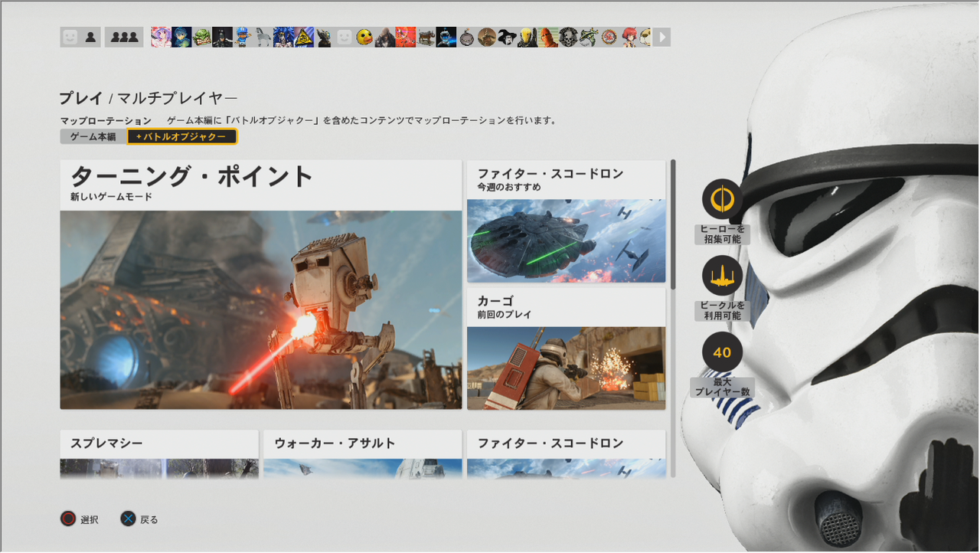Click the vehicle available starfighter icon
Screen dimensions: 980x553
[722, 276]
